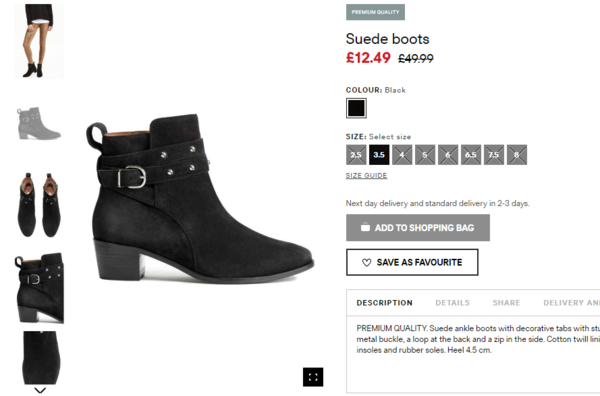Select size 3.5
The height and width of the screenshot is (396, 600).
379,155
